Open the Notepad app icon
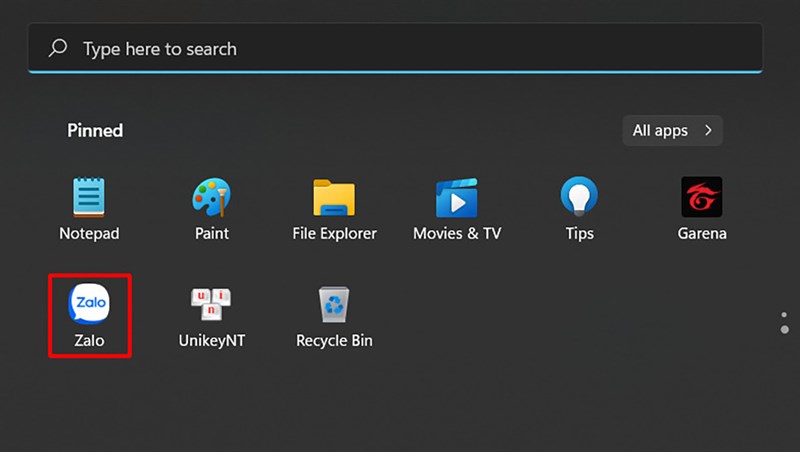800x452 pixels. coord(89,197)
